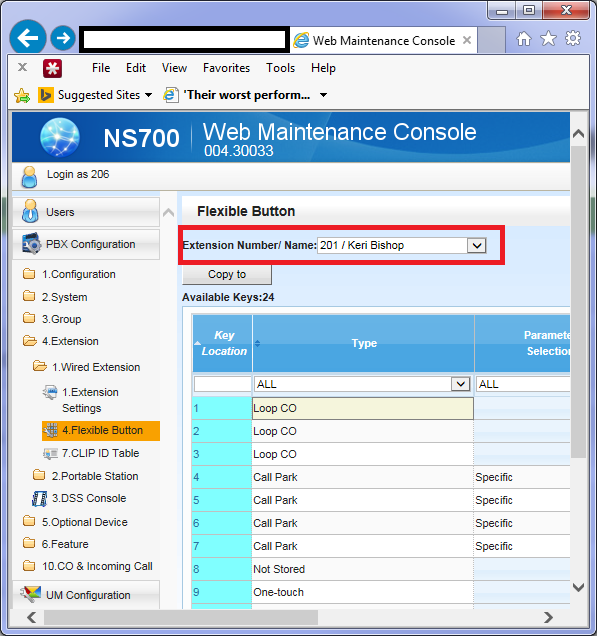This screenshot has height=636, width=597.
Task: Close the Web Maintenance Console tab
Action: pyautogui.click(x=467, y=40)
